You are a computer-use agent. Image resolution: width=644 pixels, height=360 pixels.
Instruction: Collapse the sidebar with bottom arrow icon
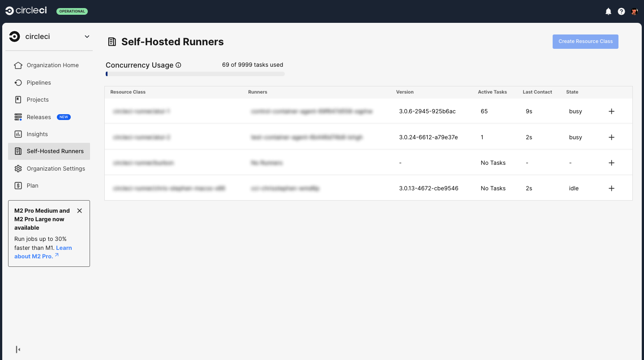tap(18, 349)
